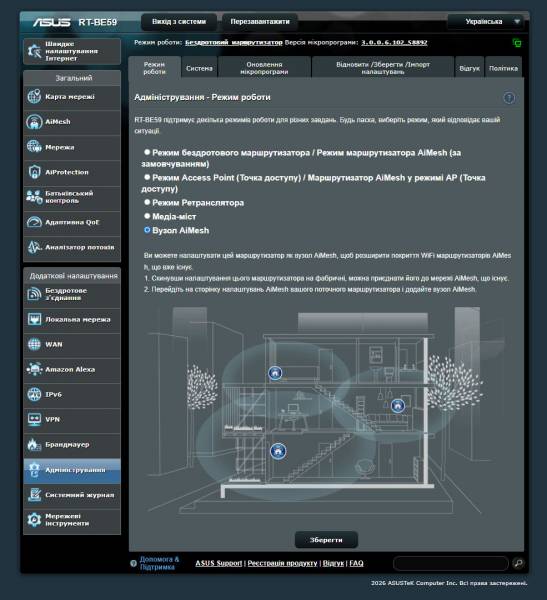
Task: Click the Мережа globe icon
Action: (x=34, y=147)
